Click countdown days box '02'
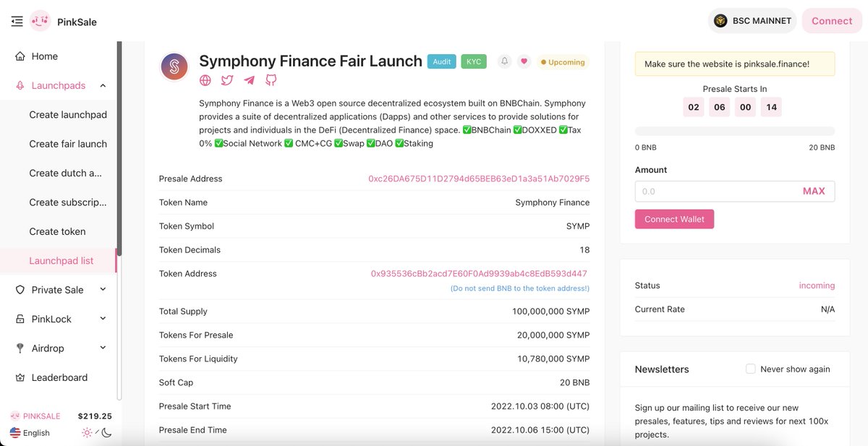Viewport: 868px width, 446px height. (x=694, y=107)
